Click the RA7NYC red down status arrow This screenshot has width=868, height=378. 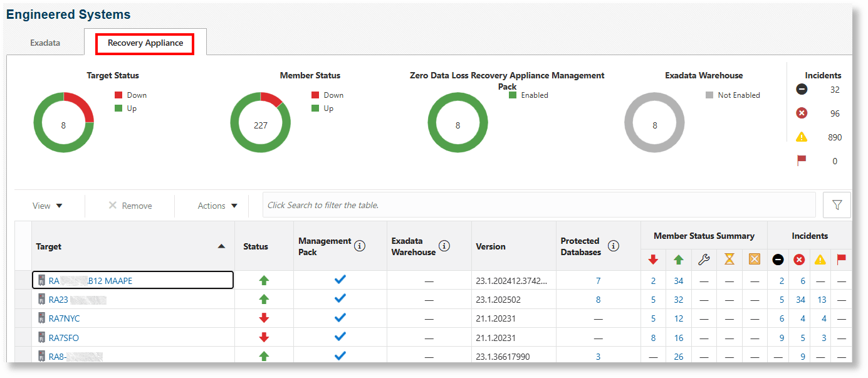tap(264, 318)
